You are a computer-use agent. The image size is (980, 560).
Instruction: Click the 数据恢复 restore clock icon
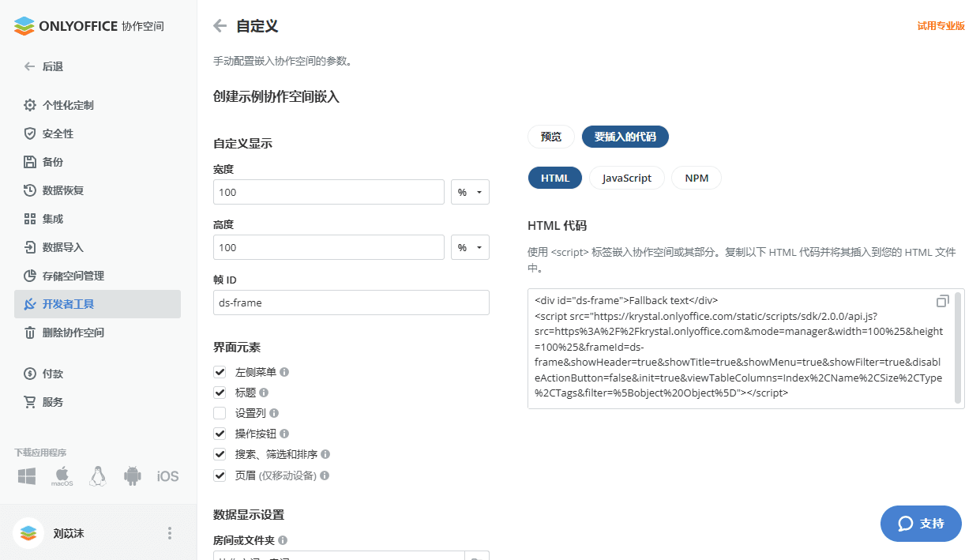30,190
